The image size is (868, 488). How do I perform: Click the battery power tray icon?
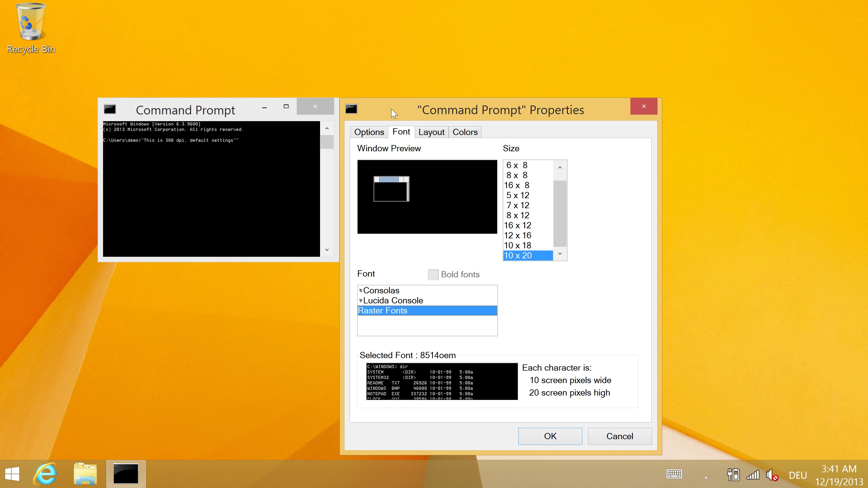click(733, 474)
